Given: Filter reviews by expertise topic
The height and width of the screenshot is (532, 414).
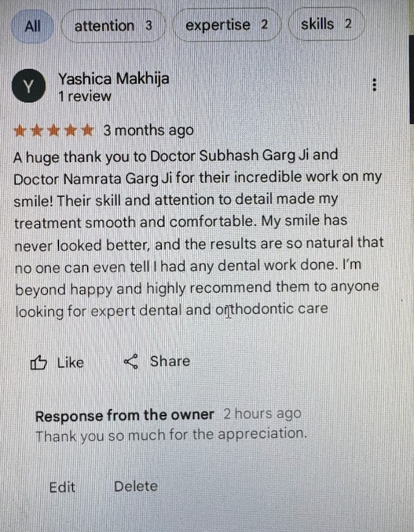Looking at the screenshot, I should 226,25.
